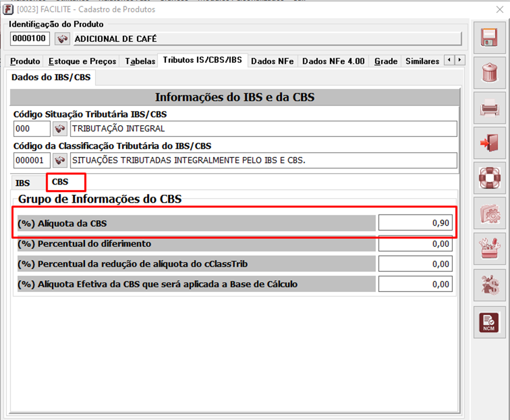Click the NCM icon button
The height and width of the screenshot is (420, 510).
[x=489, y=322]
